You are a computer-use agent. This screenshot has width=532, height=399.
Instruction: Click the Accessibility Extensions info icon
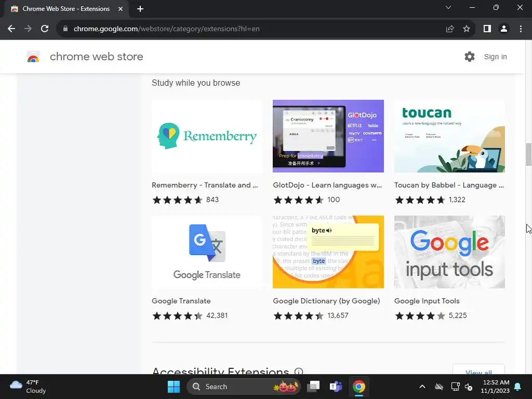tap(299, 371)
